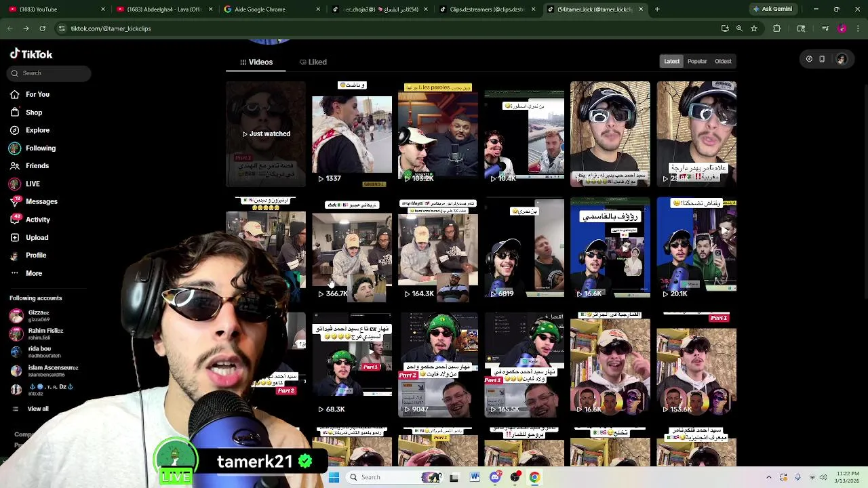Open the Explore page
Image resolution: width=868 pixels, height=488 pixels.
coord(30,130)
